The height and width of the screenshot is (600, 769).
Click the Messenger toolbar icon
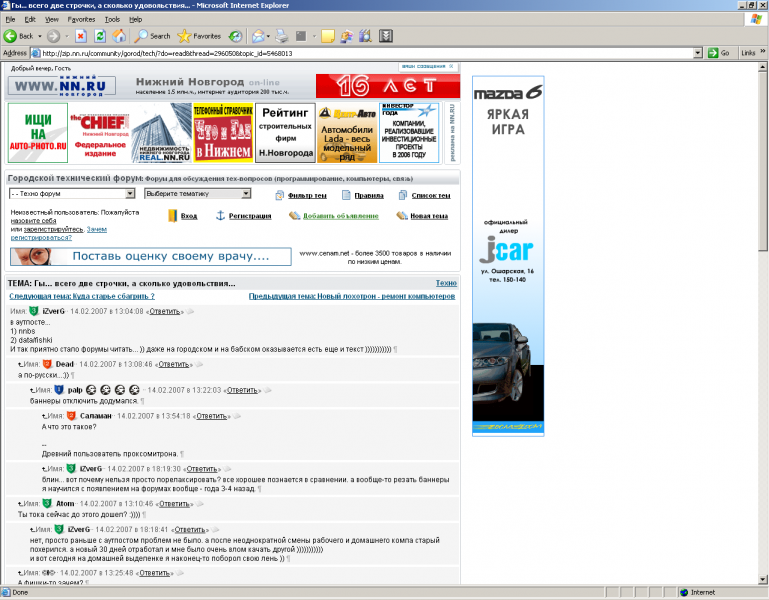click(347, 36)
